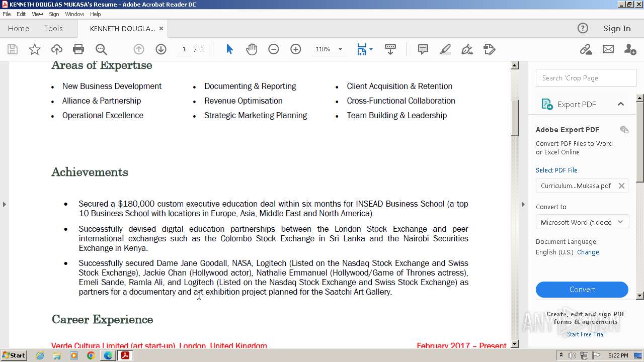Open the View menu
644x362 pixels.
pyautogui.click(x=37, y=14)
